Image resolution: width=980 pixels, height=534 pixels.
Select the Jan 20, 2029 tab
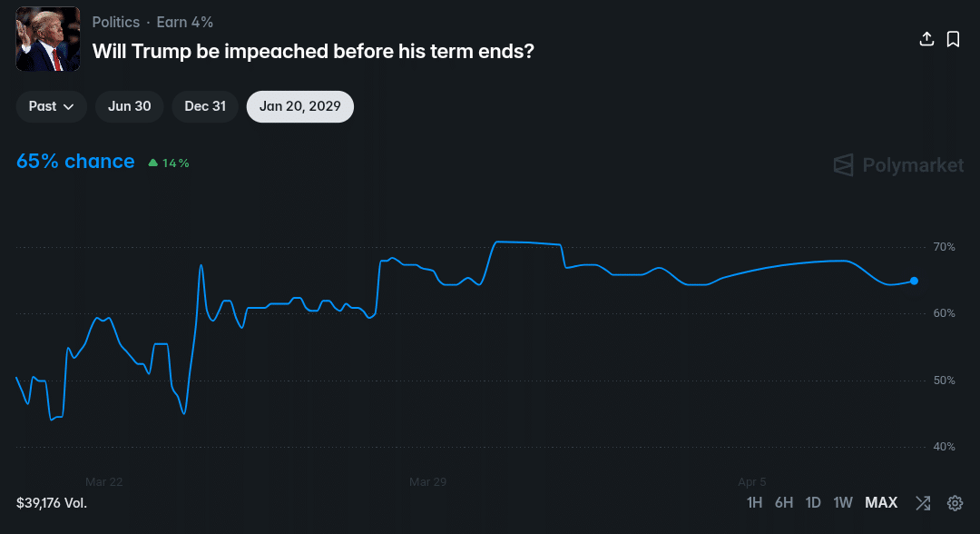click(x=299, y=106)
